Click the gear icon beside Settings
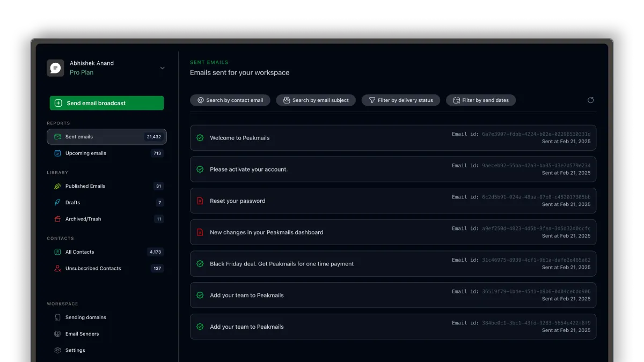The width and height of the screenshot is (644, 362). click(x=57, y=350)
